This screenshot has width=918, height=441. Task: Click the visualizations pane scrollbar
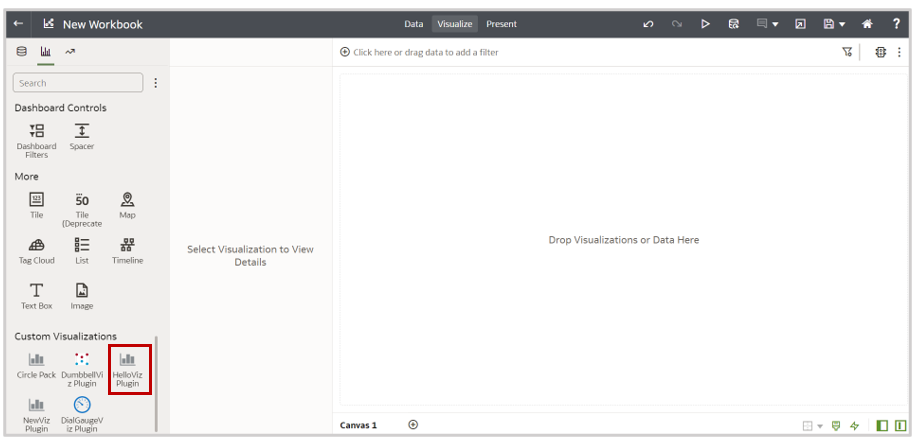(156, 384)
